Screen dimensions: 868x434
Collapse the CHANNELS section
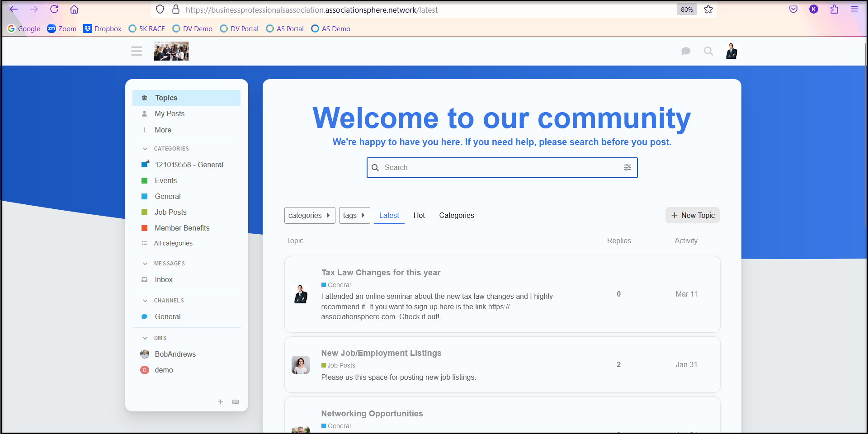(x=163, y=301)
